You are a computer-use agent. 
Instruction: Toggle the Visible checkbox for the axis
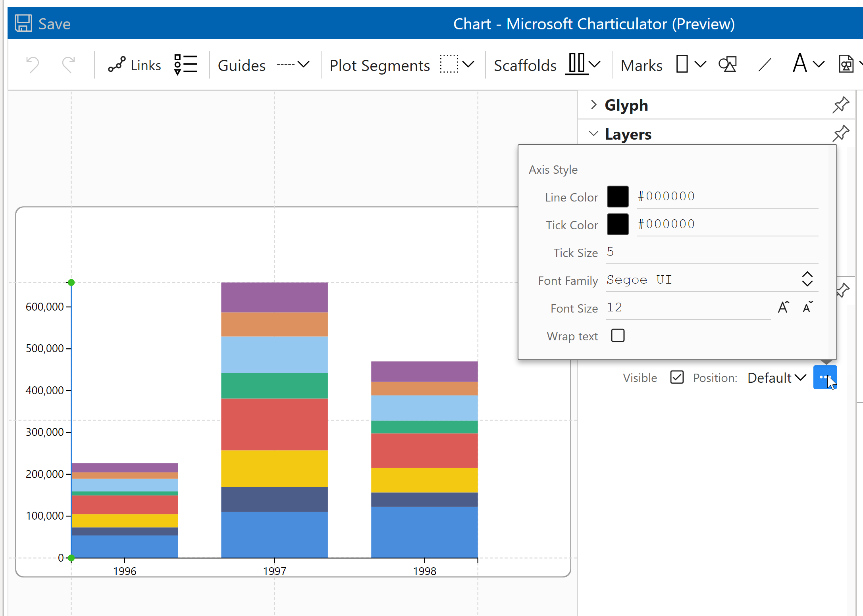tap(677, 377)
